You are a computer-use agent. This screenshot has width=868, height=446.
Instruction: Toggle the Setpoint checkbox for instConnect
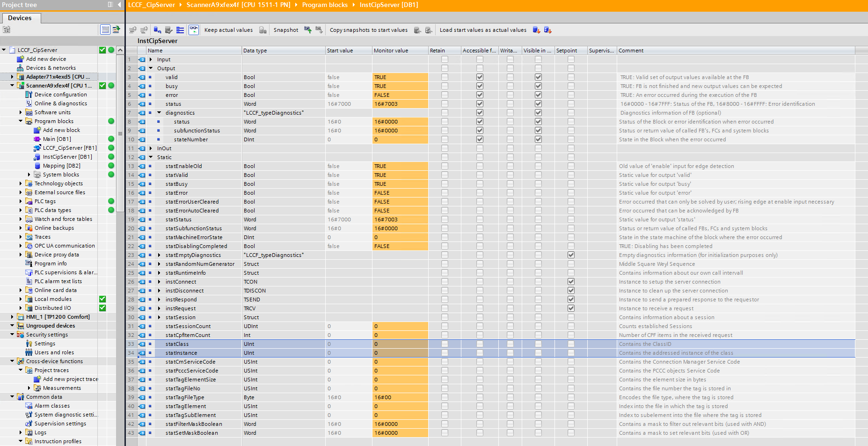pos(571,282)
